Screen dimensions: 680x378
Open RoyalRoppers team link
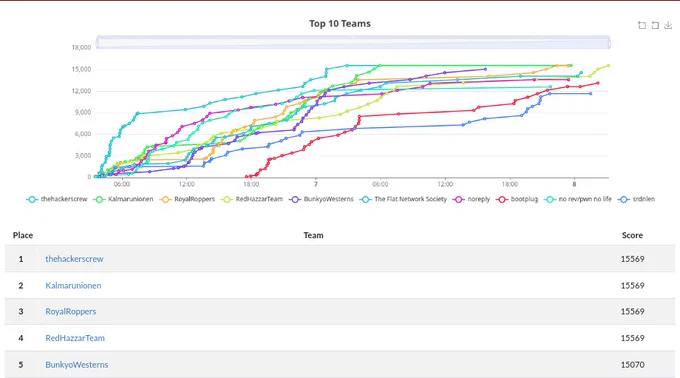71,312
